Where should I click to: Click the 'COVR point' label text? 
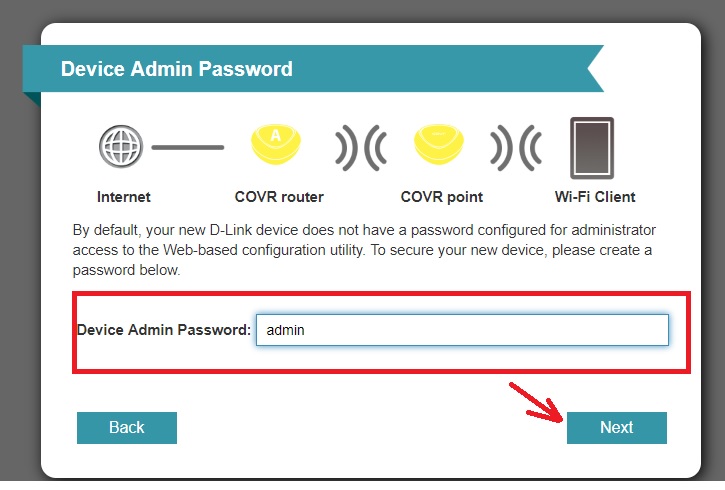click(x=442, y=196)
